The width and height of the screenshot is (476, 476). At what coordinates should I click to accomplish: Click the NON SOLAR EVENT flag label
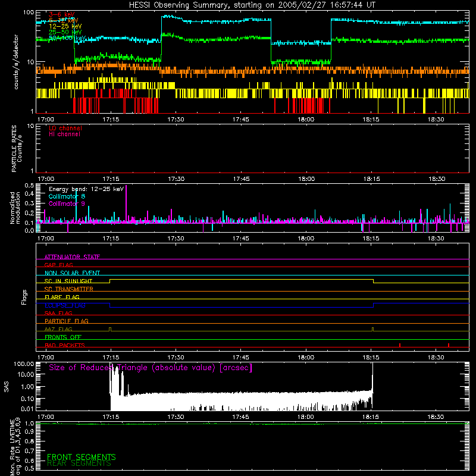(x=72, y=273)
